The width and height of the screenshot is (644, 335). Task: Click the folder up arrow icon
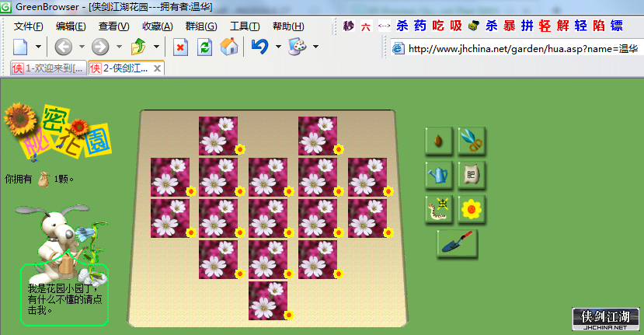point(138,47)
